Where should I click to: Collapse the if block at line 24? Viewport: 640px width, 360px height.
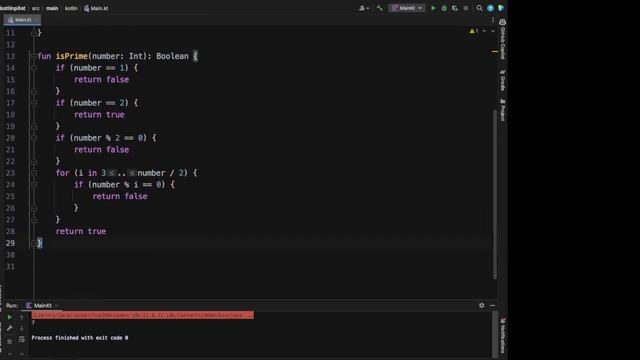click(34, 184)
